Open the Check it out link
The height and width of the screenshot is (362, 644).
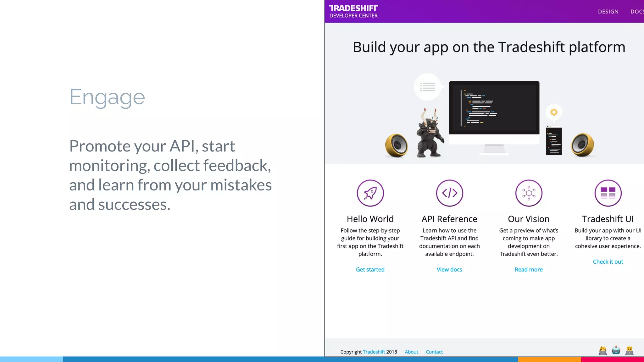coord(608,262)
